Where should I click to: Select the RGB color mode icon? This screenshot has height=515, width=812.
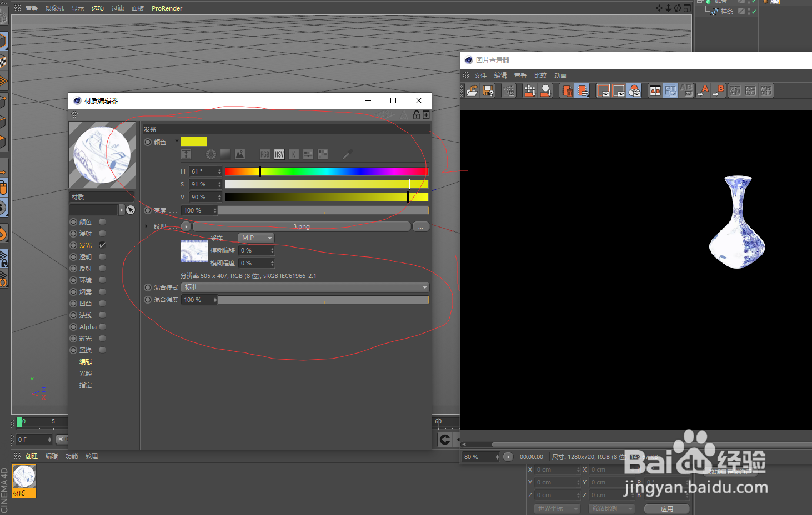pyautogui.click(x=264, y=154)
